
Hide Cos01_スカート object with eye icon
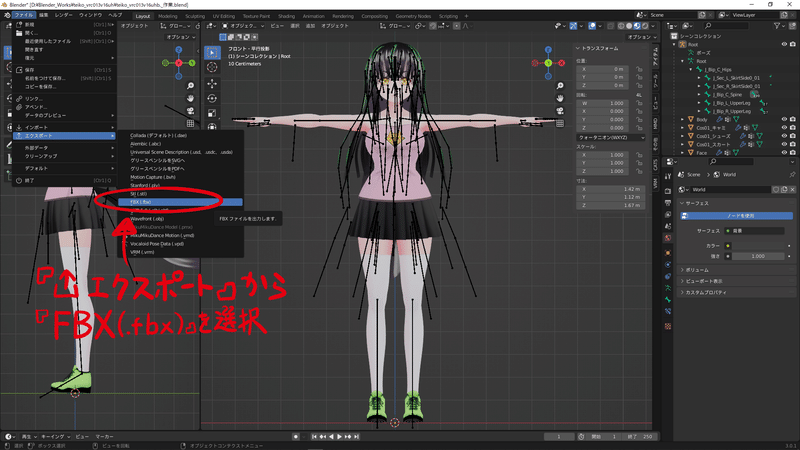[x=784, y=144]
